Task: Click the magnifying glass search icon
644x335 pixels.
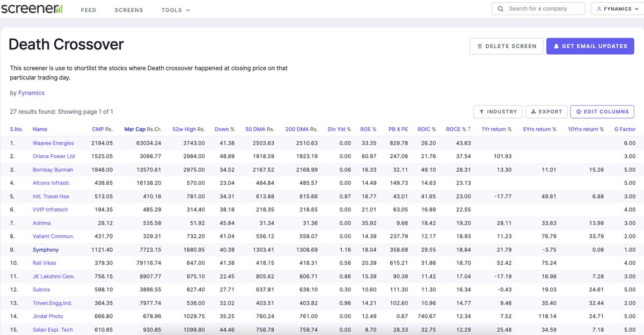Action: [500, 8]
